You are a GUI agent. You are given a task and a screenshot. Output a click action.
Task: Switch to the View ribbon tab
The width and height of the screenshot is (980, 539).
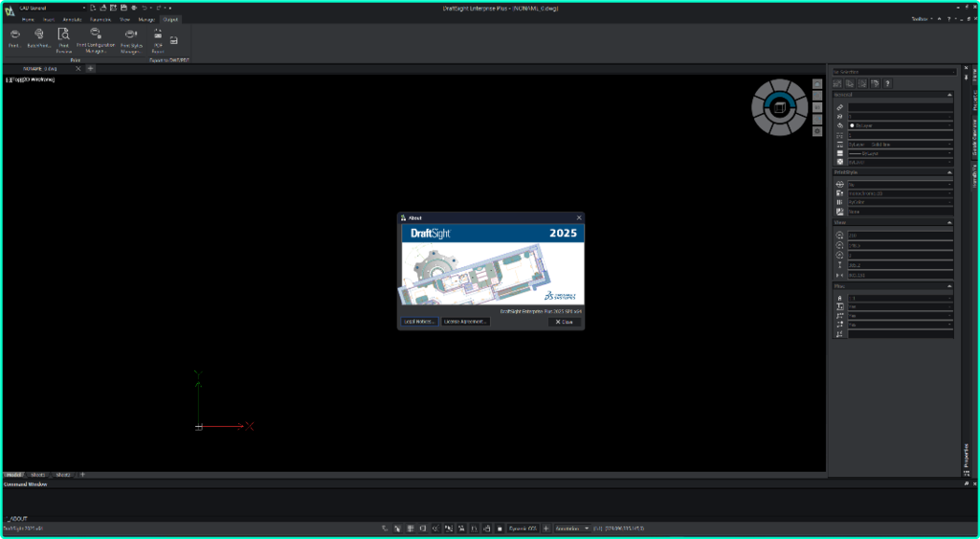pos(124,20)
